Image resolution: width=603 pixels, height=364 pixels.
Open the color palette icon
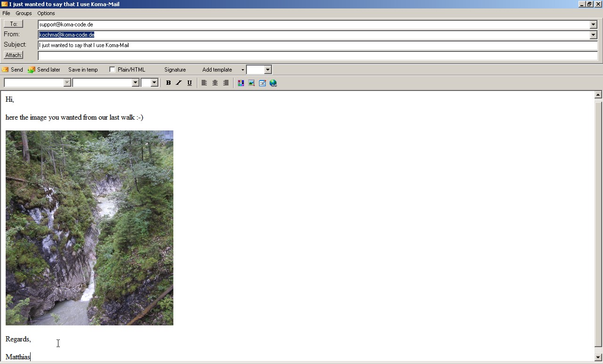point(241,83)
